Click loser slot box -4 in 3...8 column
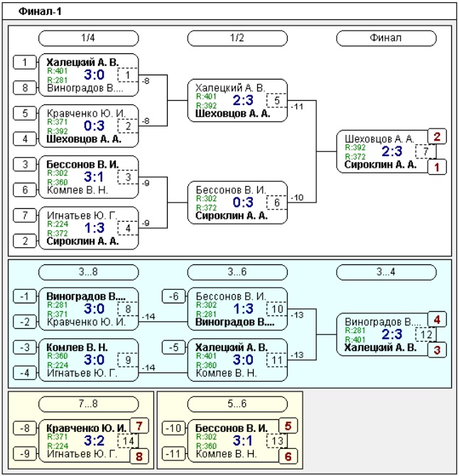The image size is (459, 476). pos(25,372)
